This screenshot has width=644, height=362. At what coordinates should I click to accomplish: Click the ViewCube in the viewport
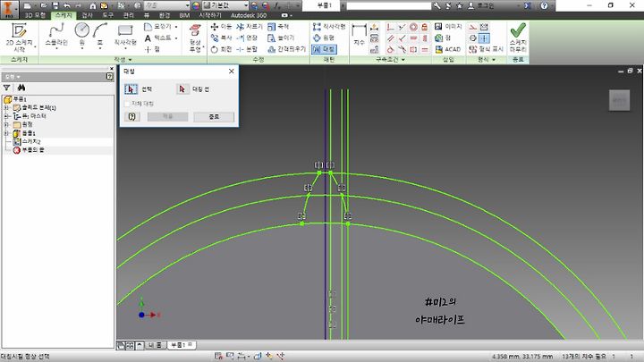point(619,100)
